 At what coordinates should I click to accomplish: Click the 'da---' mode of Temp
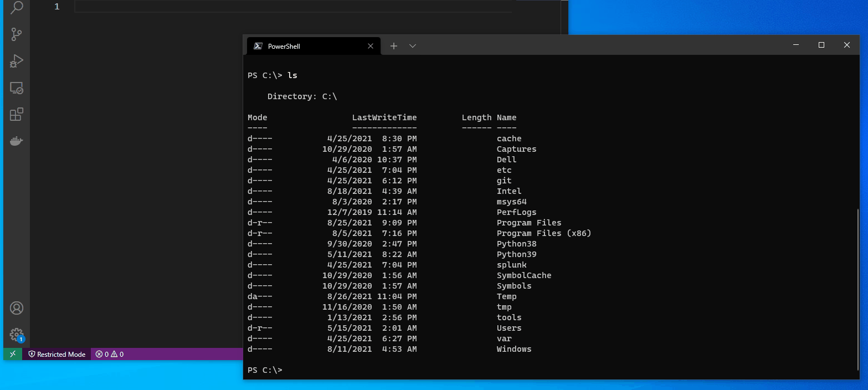260,296
